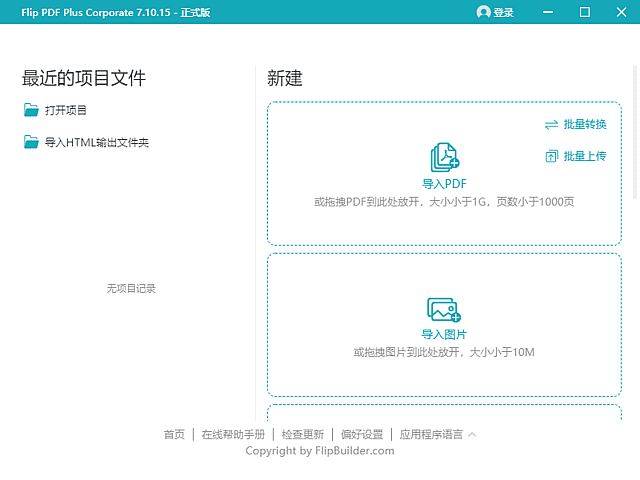Click the 批量转换 batch convert label
640x480 pixels.
585,125
